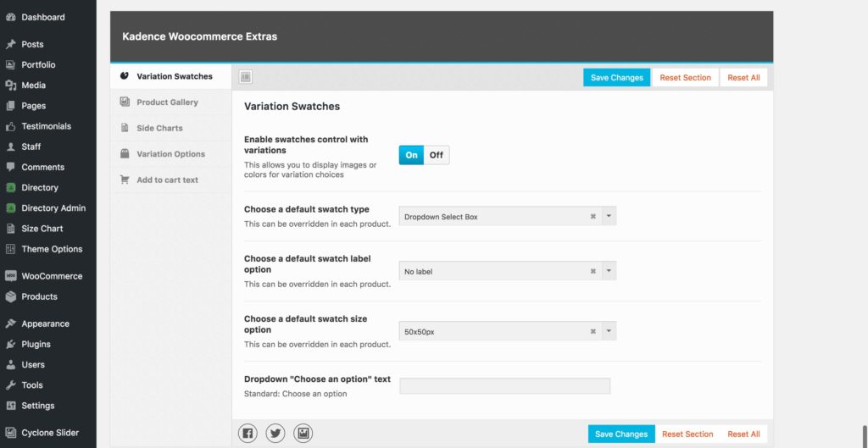The width and height of the screenshot is (868, 448).
Task: Clear the Dropdown Select Box selection
Action: 593,217
